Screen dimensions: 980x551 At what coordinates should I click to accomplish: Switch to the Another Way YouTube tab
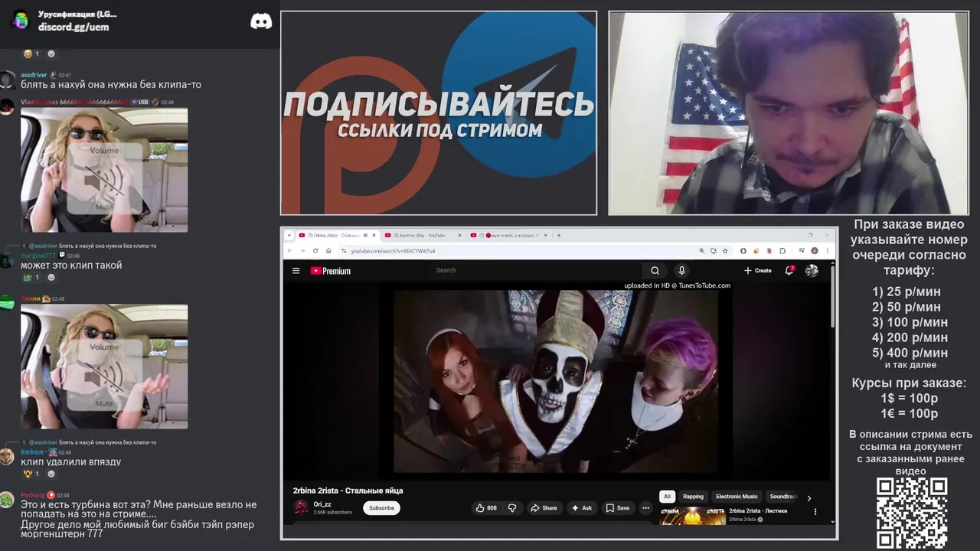coord(421,235)
